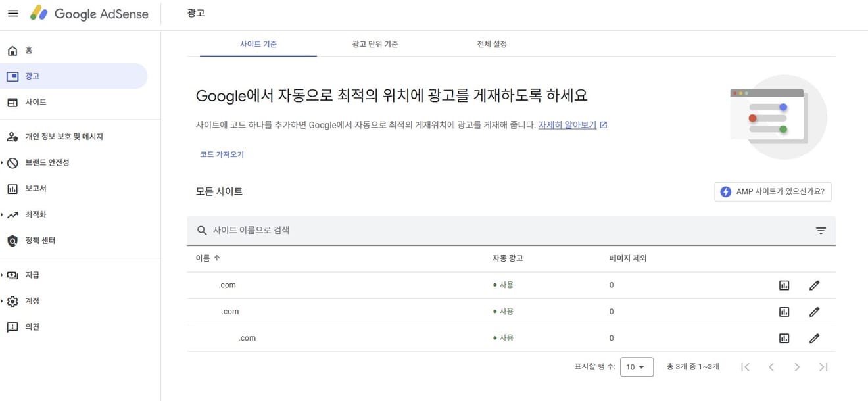The height and width of the screenshot is (401, 868).
Task: Expand the 최적화 menu arrow
Action: [x=3, y=214]
